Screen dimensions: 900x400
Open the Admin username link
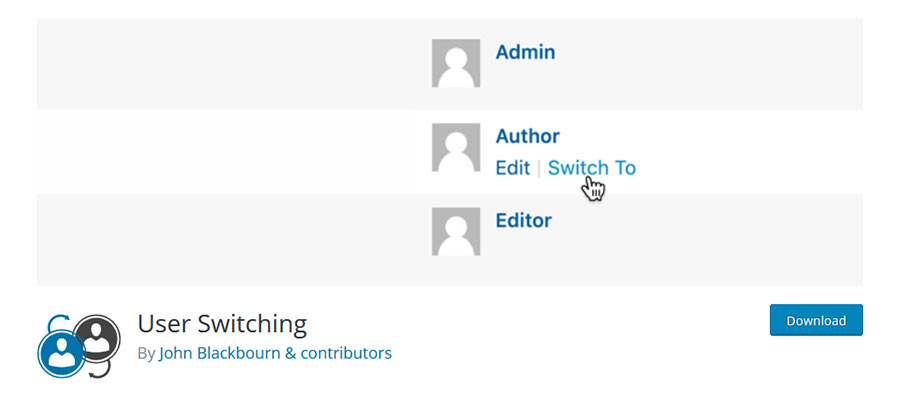(x=525, y=52)
